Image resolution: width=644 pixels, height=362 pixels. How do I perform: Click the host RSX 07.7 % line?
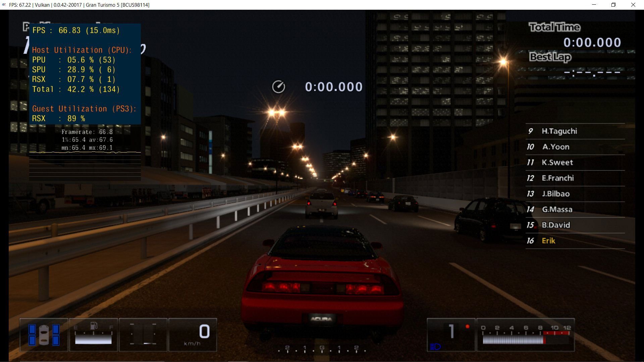coord(74,79)
